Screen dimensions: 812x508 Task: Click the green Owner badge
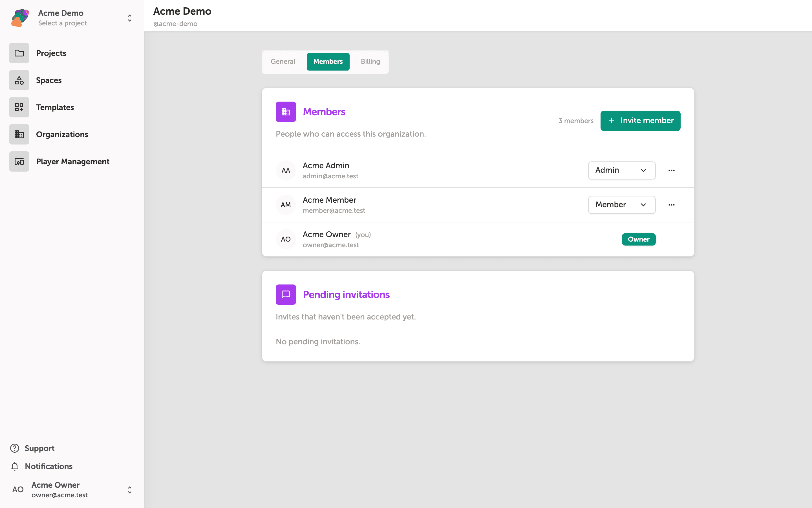pyautogui.click(x=639, y=239)
